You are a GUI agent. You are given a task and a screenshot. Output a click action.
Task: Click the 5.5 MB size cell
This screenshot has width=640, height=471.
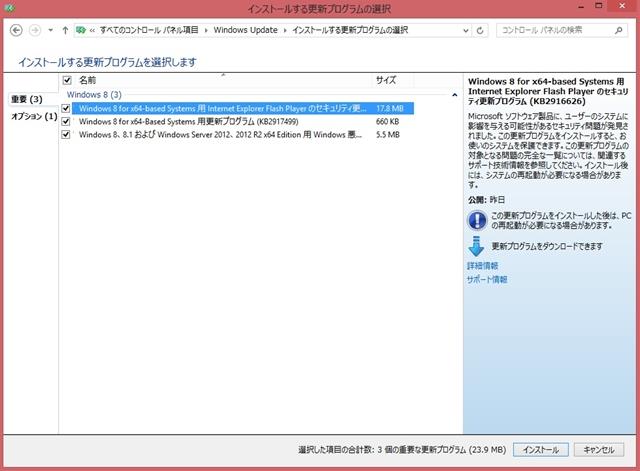click(x=388, y=135)
